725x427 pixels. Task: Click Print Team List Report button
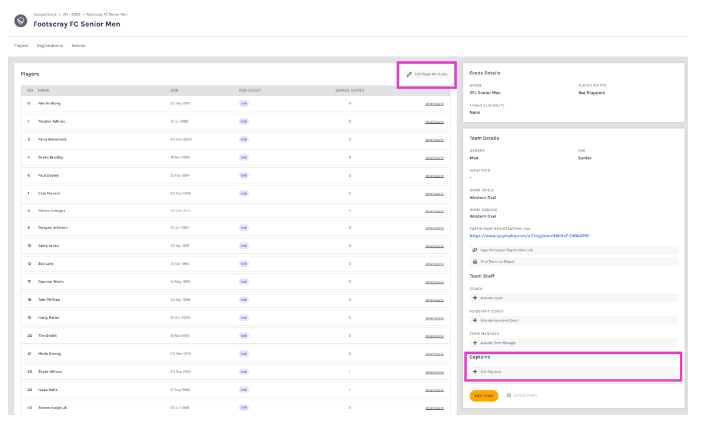[574, 262]
